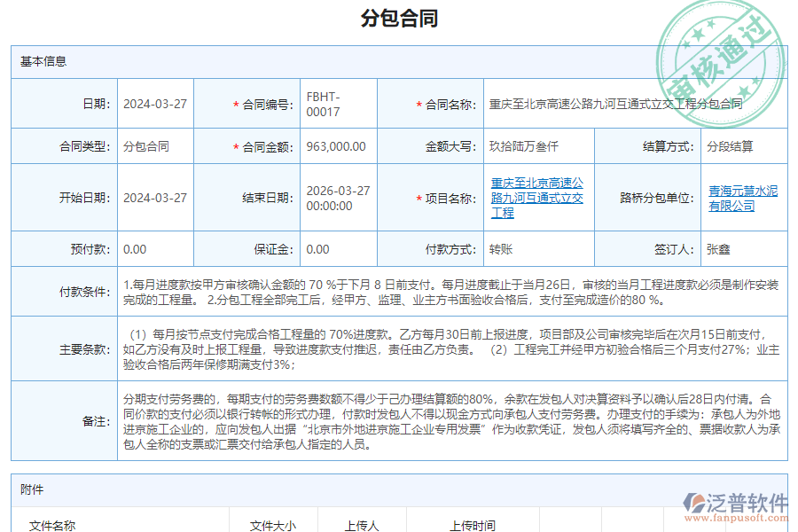Open the 合同类型 selector showing 分包合同
This screenshot has width=798, height=532.
click(147, 146)
